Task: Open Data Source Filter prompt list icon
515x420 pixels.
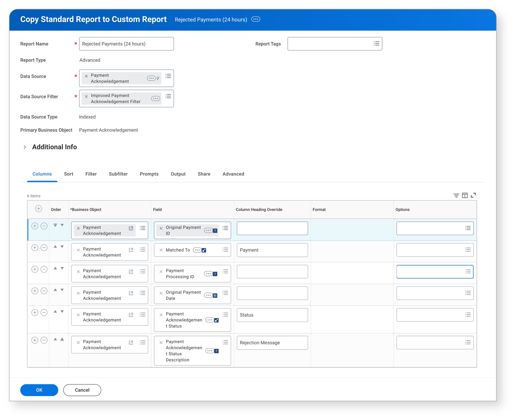Action: [x=168, y=96]
